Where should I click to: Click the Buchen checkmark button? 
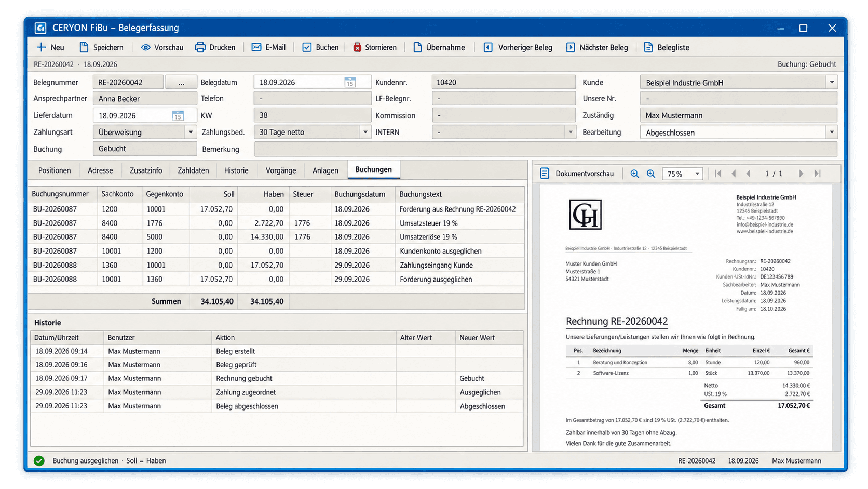click(x=320, y=47)
